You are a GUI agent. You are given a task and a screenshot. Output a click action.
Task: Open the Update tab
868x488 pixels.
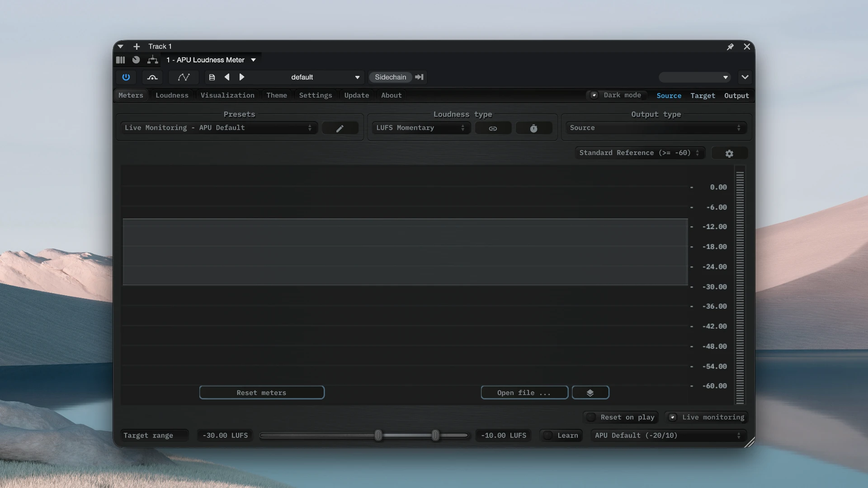coord(357,95)
